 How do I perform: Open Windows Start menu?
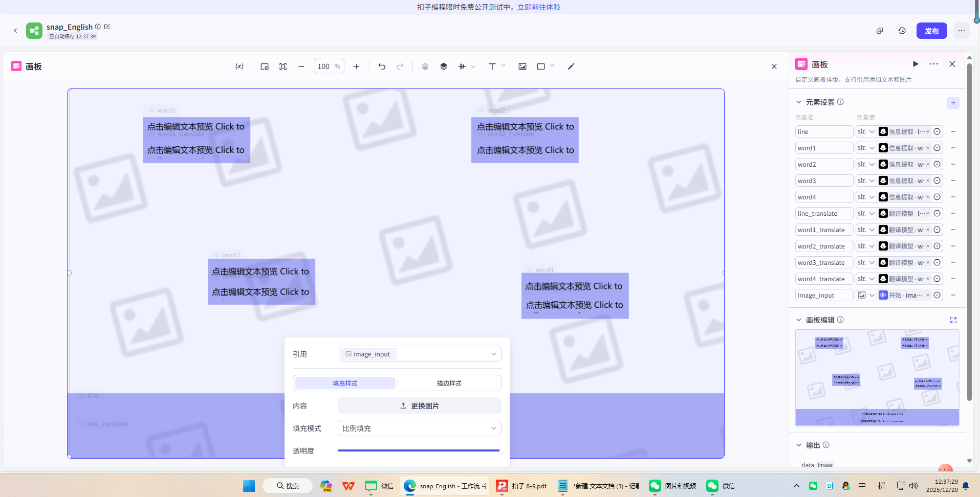pos(249,486)
